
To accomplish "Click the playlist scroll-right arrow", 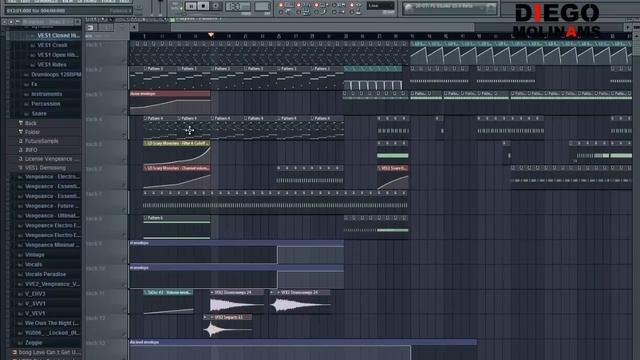I will [628, 27].
